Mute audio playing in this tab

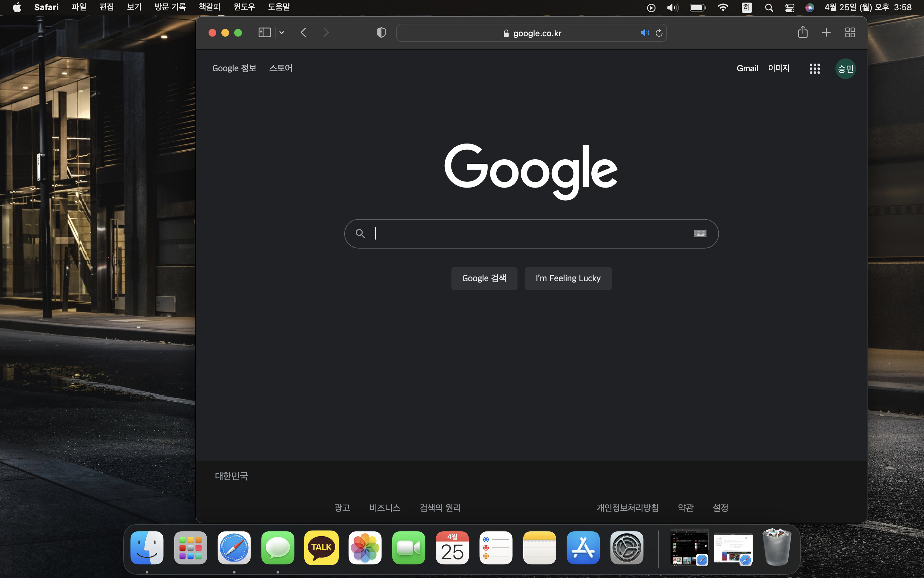(x=645, y=33)
